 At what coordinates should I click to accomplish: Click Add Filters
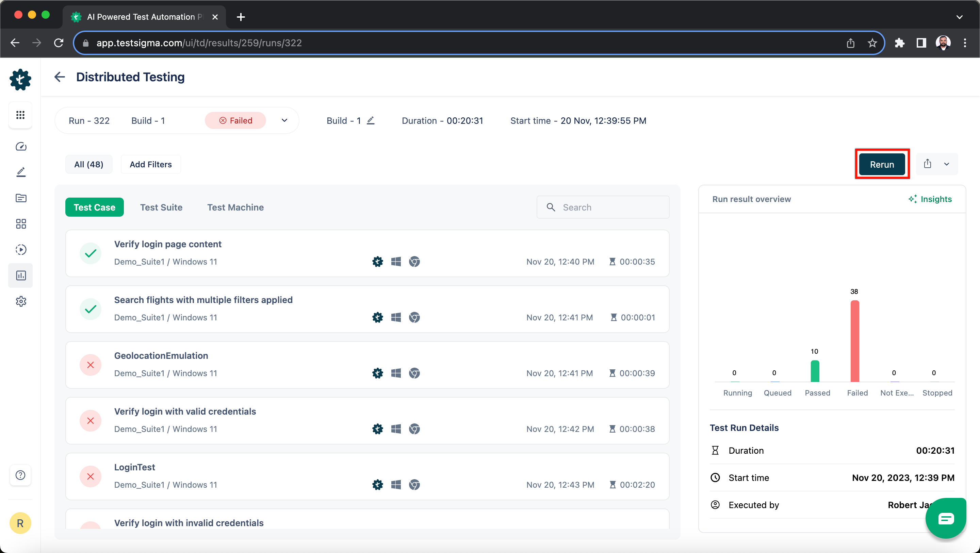point(151,164)
